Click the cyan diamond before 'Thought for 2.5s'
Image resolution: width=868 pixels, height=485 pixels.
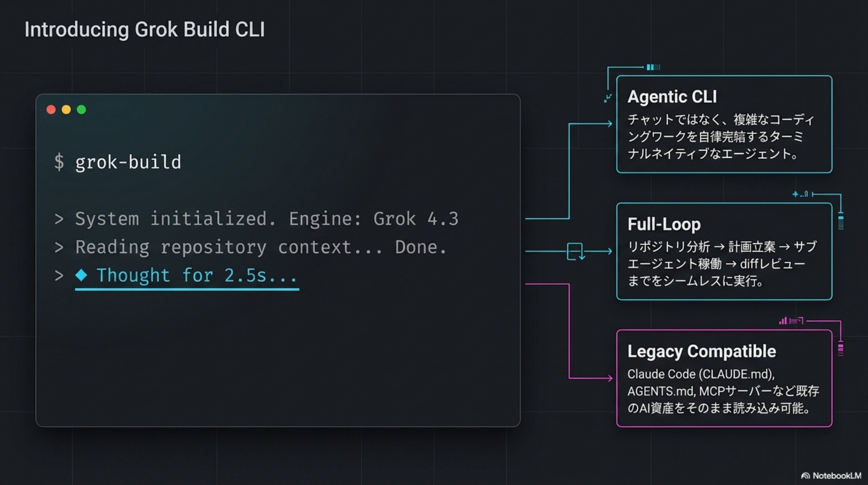81,275
